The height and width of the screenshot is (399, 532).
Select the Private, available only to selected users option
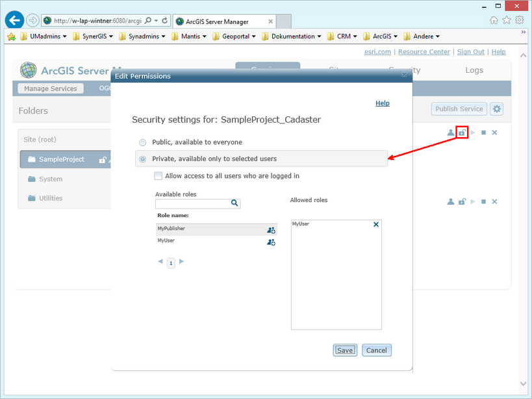(142, 157)
